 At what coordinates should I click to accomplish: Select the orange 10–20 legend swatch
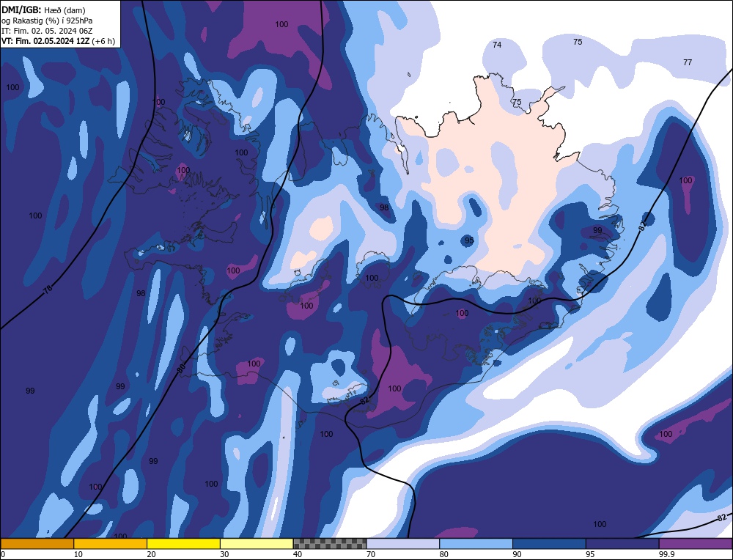pos(111,544)
